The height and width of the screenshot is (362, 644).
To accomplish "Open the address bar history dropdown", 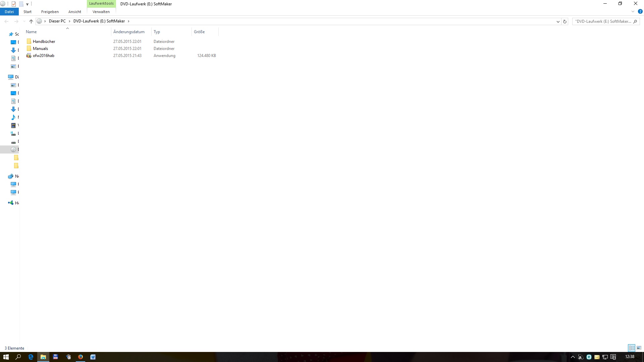I will pos(558,21).
